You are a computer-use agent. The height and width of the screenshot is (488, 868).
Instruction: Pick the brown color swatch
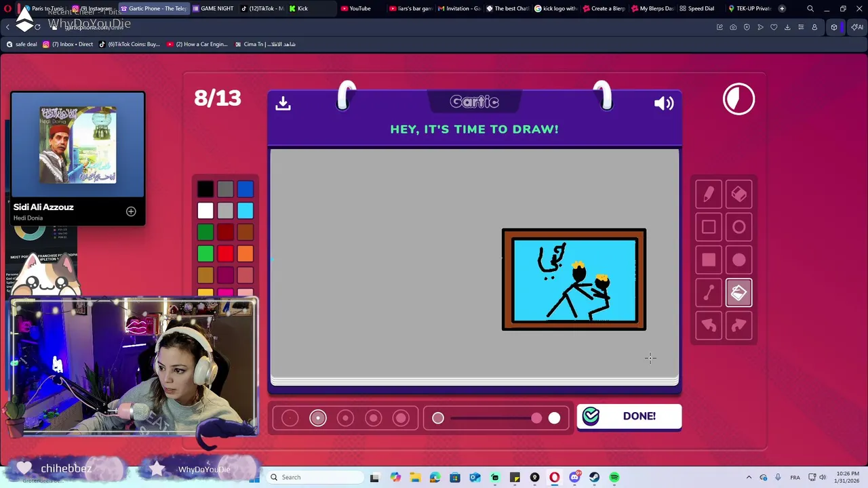245,232
